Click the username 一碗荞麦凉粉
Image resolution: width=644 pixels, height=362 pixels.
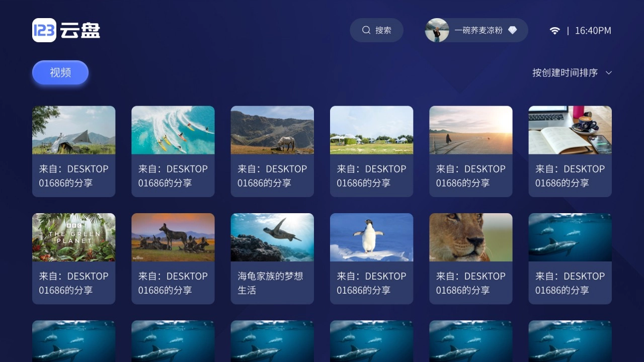(478, 30)
